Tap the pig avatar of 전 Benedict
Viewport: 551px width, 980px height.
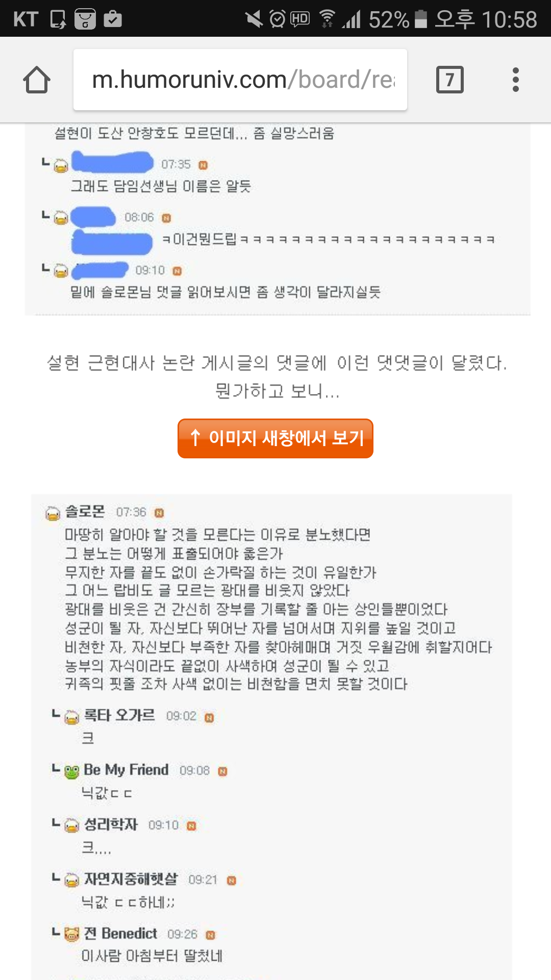tap(72, 935)
